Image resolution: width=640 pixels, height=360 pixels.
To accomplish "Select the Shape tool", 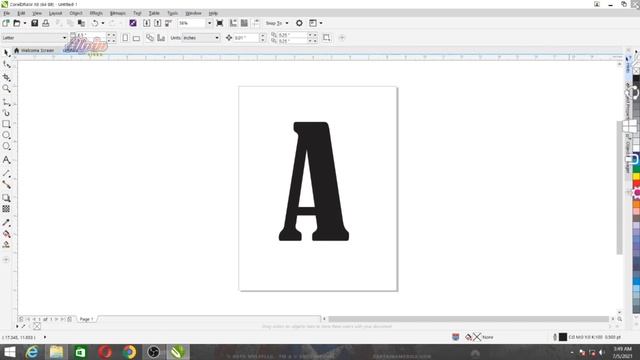I will pos(7,65).
